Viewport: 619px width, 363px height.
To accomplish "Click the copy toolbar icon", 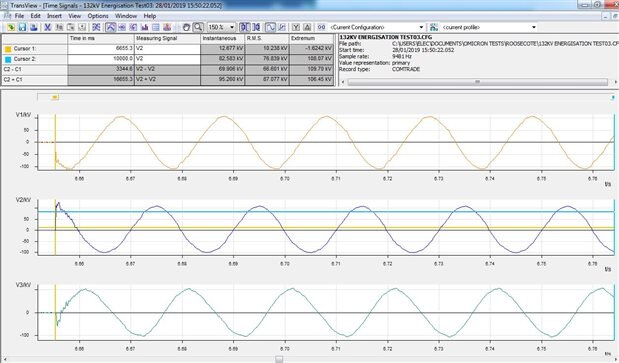I will point(59,27).
